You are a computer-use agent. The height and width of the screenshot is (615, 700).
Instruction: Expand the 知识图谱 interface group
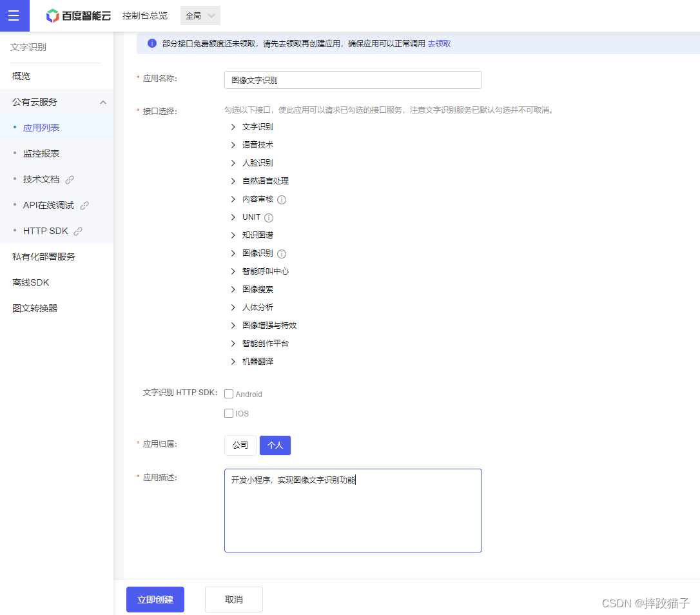[x=233, y=235]
